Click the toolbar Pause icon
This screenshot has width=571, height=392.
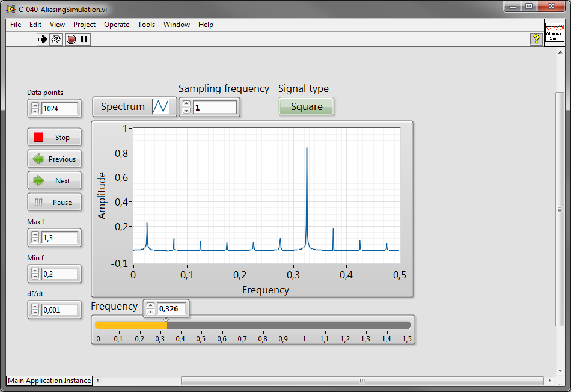pyautogui.click(x=84, y=39)
